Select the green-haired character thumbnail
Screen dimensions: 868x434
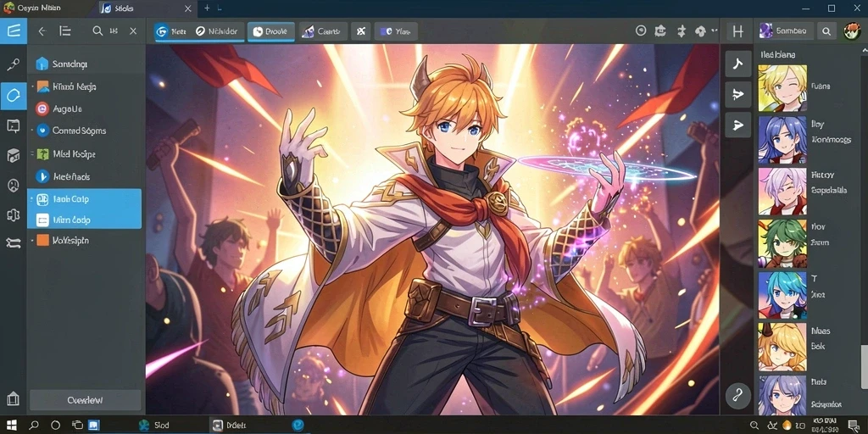pyautogui.click(x=782, y=243)
